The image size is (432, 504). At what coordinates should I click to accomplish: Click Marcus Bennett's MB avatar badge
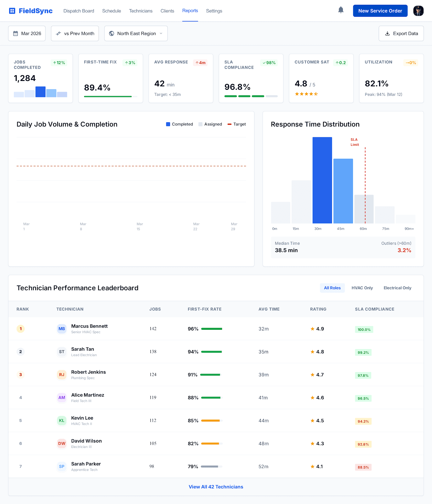click(62, 329)
